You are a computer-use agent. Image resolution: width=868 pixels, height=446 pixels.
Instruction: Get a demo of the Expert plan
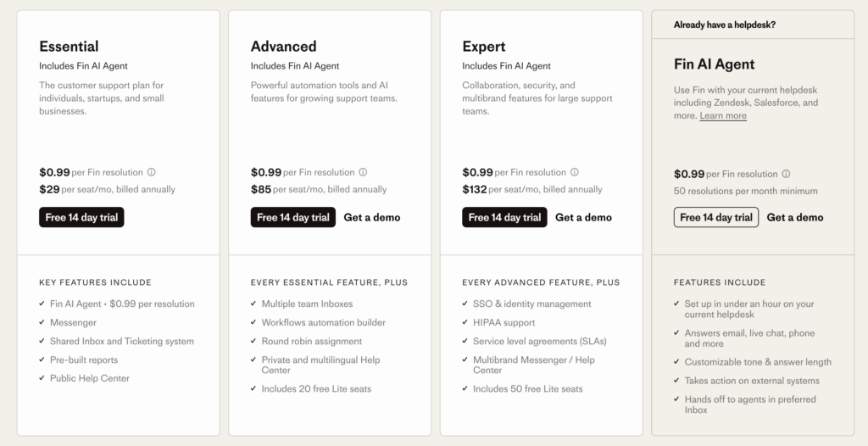pyautogui.click(x=583, y=217)
